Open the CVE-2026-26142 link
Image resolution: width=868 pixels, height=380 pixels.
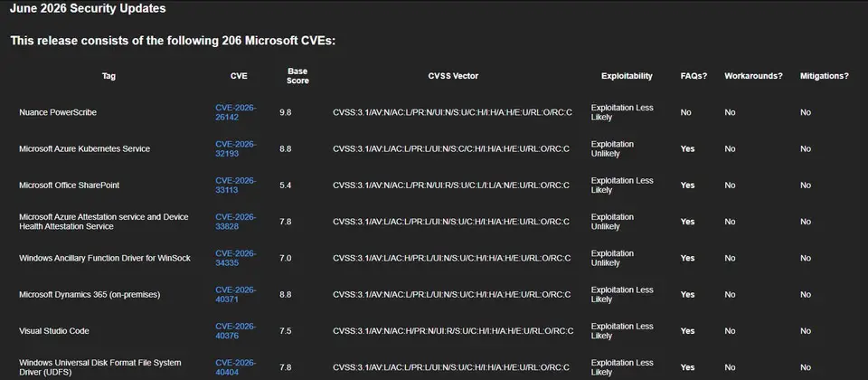[236, 112]
